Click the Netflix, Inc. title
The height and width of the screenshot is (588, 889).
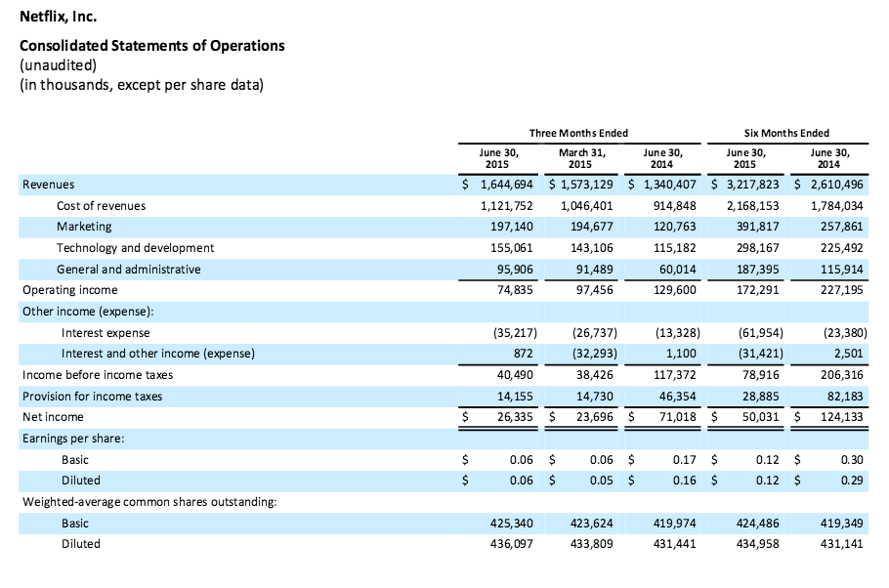click(x=59, y=18)
